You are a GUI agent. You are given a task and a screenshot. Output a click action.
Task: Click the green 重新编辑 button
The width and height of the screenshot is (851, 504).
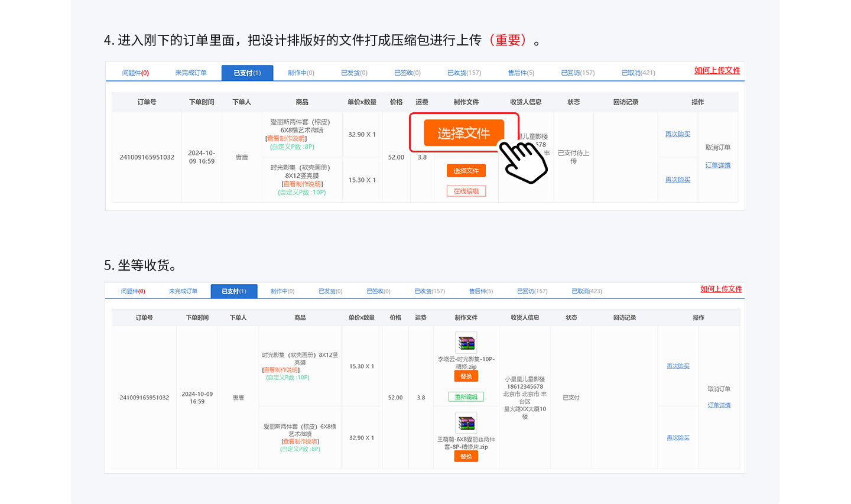coord(466,397)
